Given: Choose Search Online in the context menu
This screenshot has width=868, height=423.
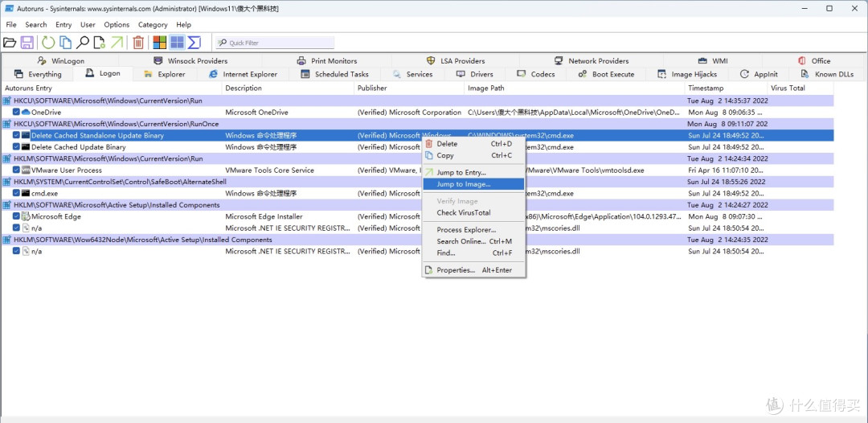Looking at the screenshot, I should coord(473,241).
